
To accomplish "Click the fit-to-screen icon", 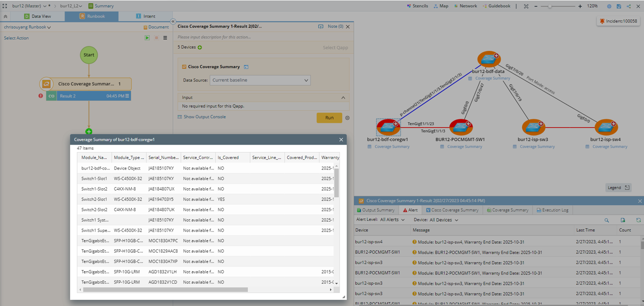I will (x=527, y=6).
